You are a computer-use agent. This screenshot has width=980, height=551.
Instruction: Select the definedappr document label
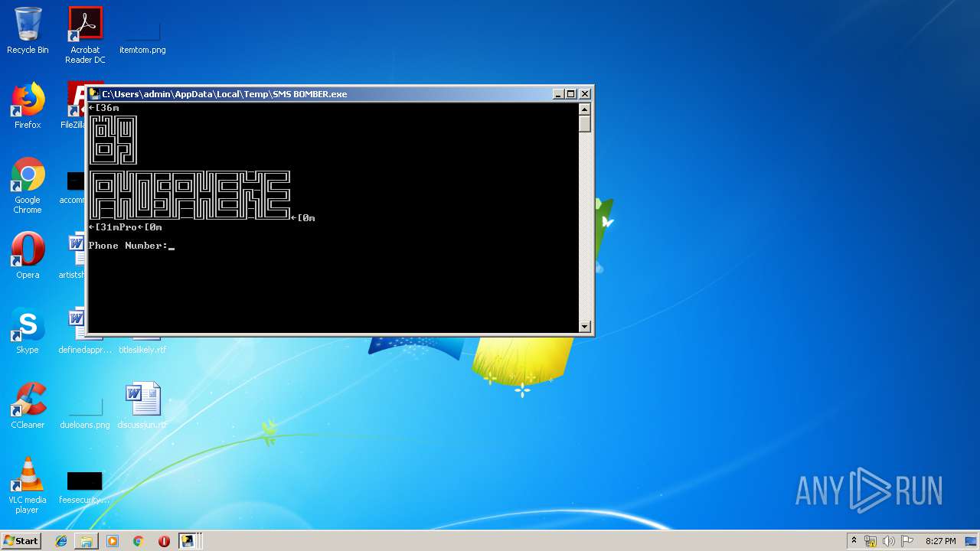coord(85,350)
